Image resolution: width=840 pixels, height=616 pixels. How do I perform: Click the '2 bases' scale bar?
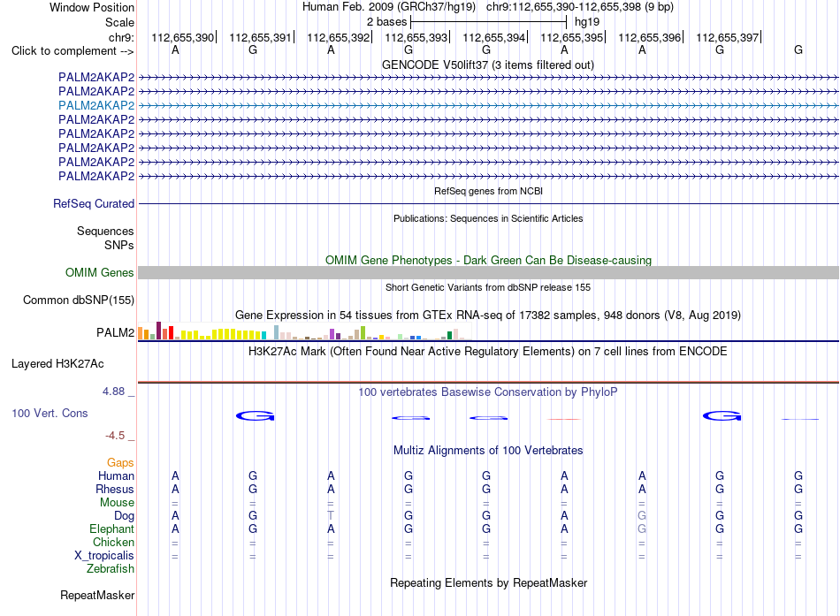click(x=488, y=22)
